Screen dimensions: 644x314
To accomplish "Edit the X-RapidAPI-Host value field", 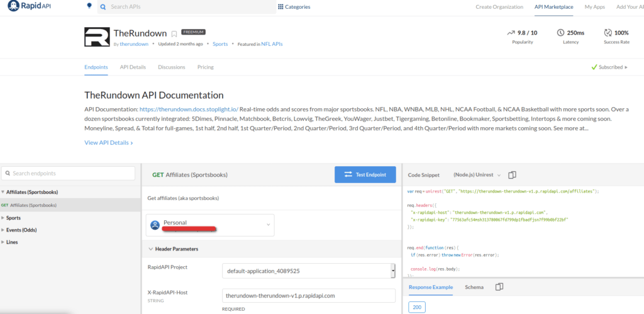I will [x=308, y=296].
